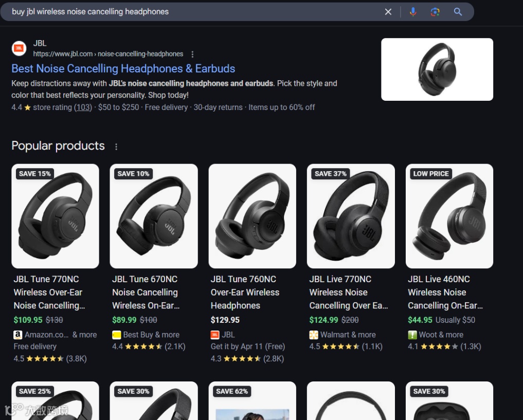
Task: Open Google Lens image search icon
Action: (435, 12)
